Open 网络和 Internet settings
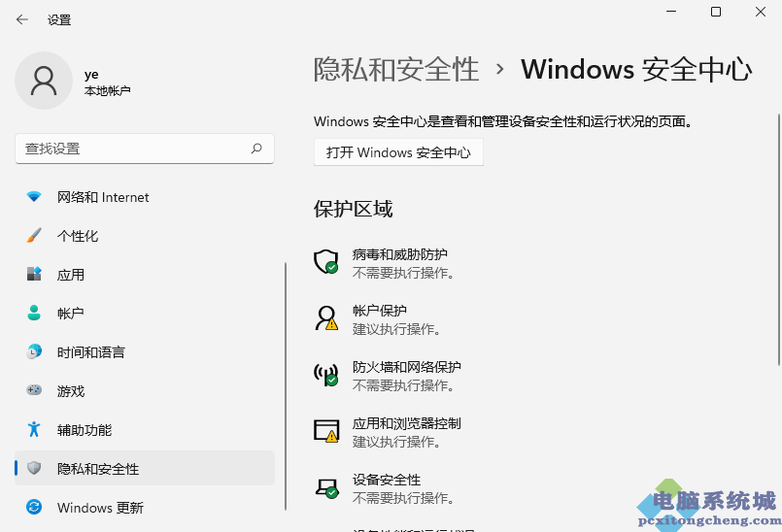 (x=145, y=197)
